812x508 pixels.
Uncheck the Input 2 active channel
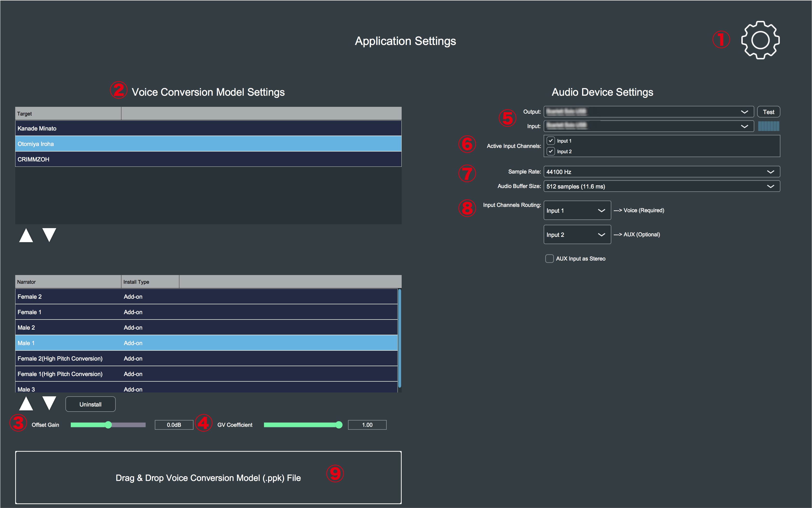[550, 152]
